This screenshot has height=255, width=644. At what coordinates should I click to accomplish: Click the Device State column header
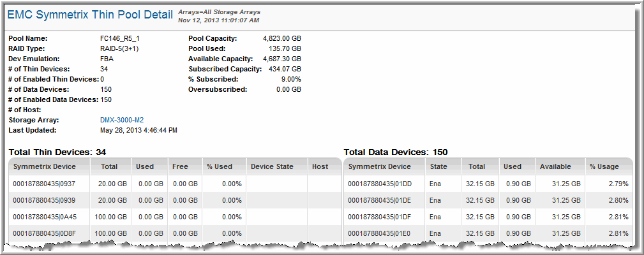[272, 167]
